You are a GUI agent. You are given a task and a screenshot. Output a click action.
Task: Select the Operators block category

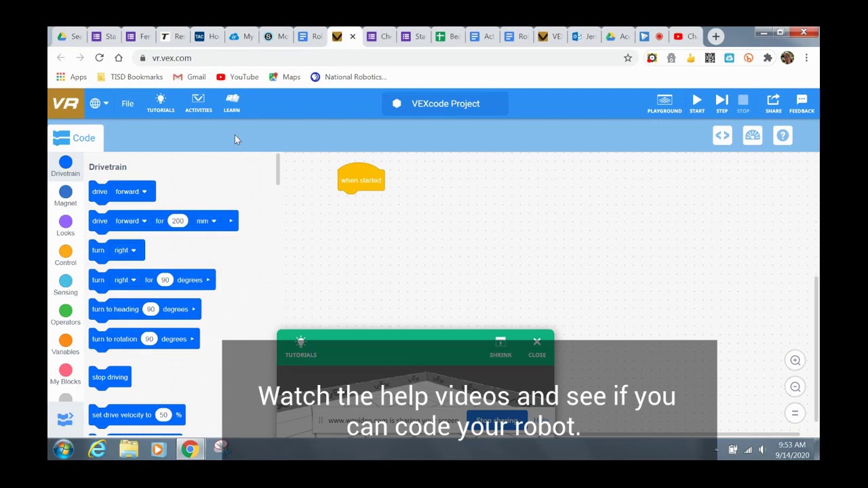tap(65, 315)
